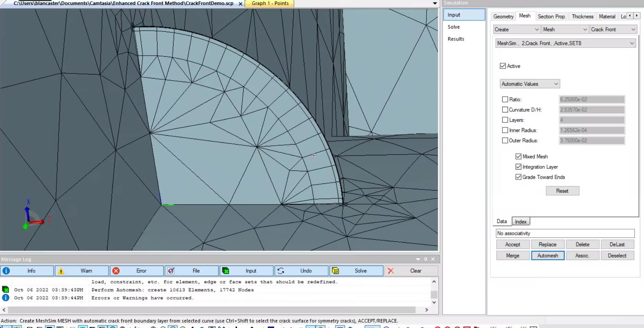
Task: Switch to the Geometry tab
Action: pyautogui.click(x=503, y=16)
